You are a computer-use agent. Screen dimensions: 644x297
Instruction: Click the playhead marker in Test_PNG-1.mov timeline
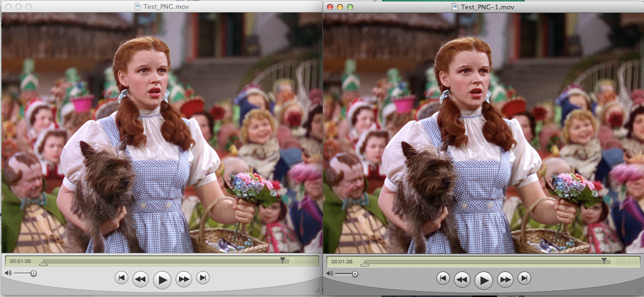tap(604, 260)
